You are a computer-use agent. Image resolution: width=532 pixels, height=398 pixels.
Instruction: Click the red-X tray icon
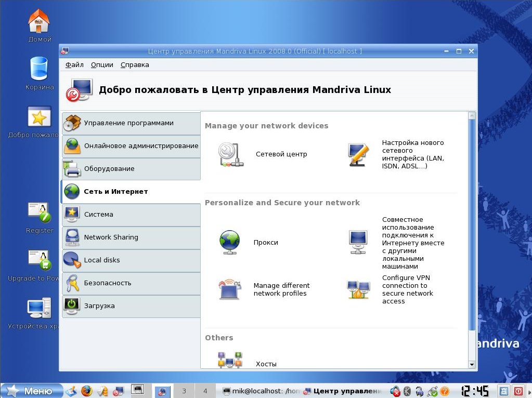pos(395,392)
